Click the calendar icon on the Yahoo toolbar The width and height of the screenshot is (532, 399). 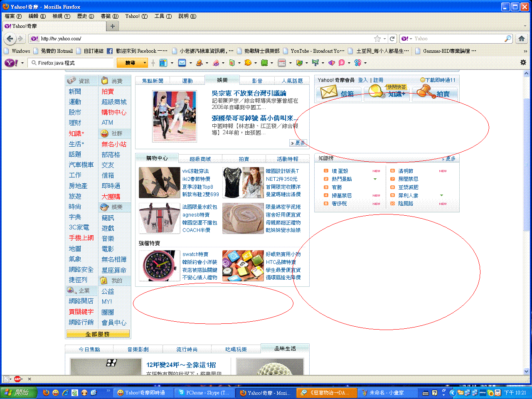click(x=282, y=63)
